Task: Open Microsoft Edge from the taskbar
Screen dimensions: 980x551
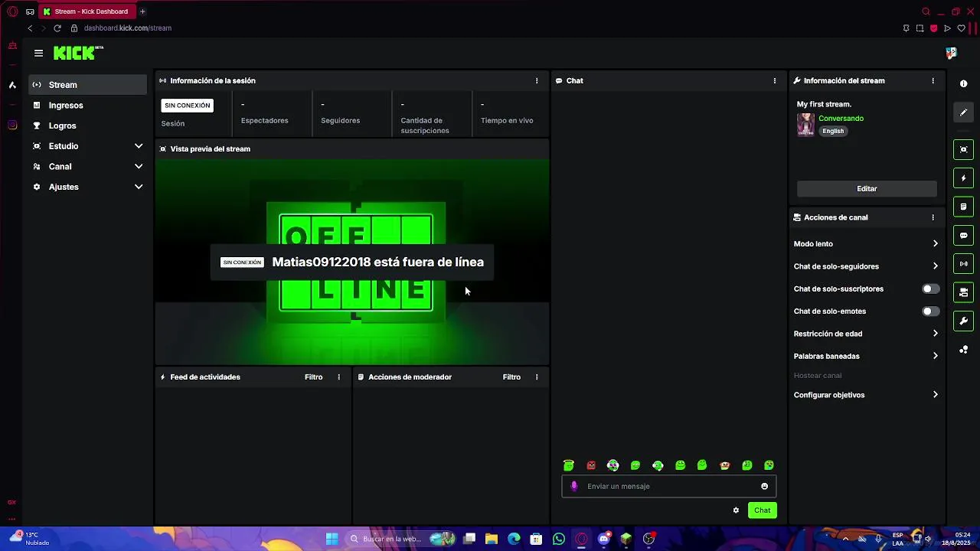Action: pyautogui.click(x=514, y=539)
